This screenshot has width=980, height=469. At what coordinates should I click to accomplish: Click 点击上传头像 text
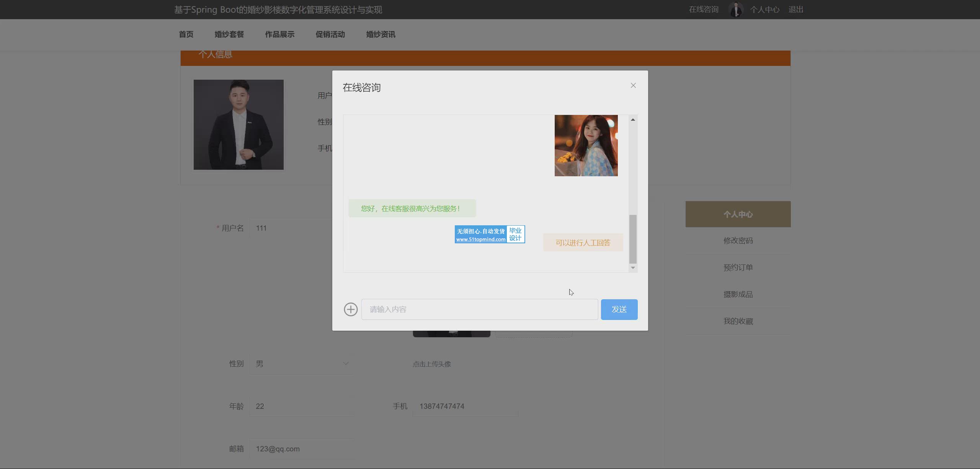(x=432, y=364)
